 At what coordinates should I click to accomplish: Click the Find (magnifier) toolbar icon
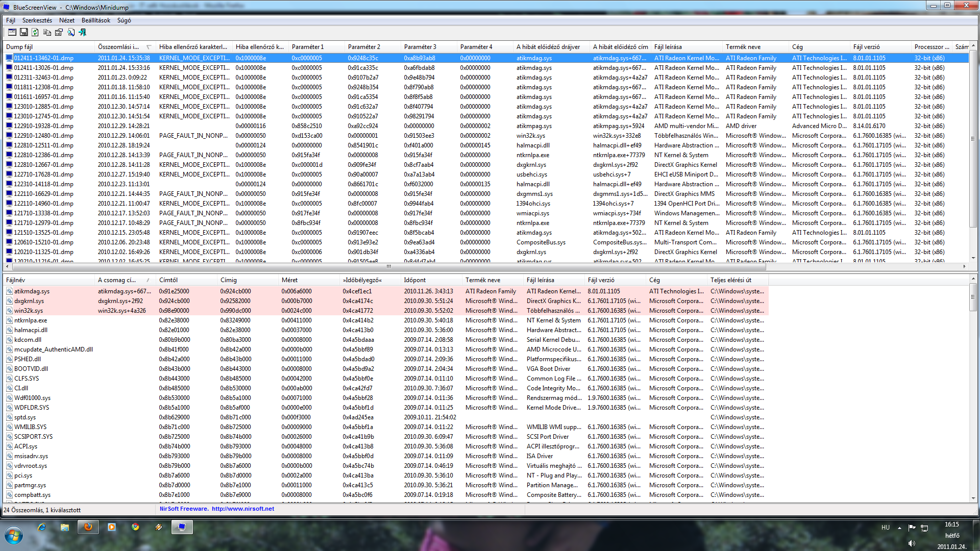(70, 32)
